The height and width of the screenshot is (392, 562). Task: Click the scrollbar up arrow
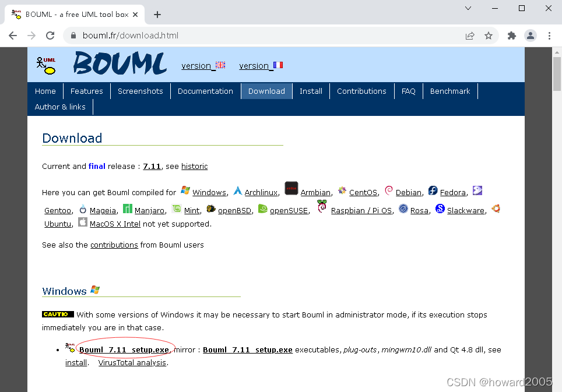click(557, 52)
